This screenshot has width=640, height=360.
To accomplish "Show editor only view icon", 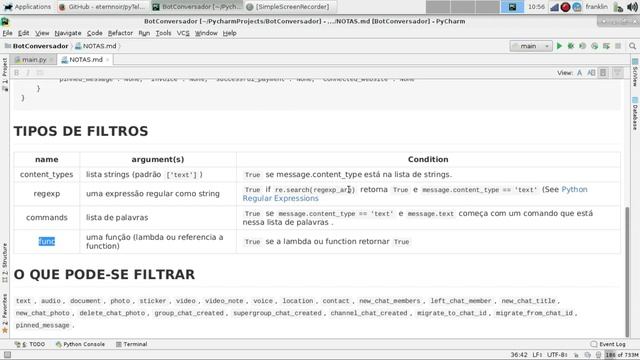I will [x=580, y=73].
